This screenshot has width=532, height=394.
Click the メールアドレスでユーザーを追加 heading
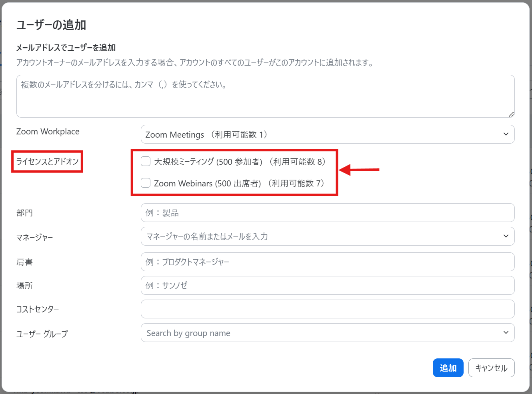point(66,48)
